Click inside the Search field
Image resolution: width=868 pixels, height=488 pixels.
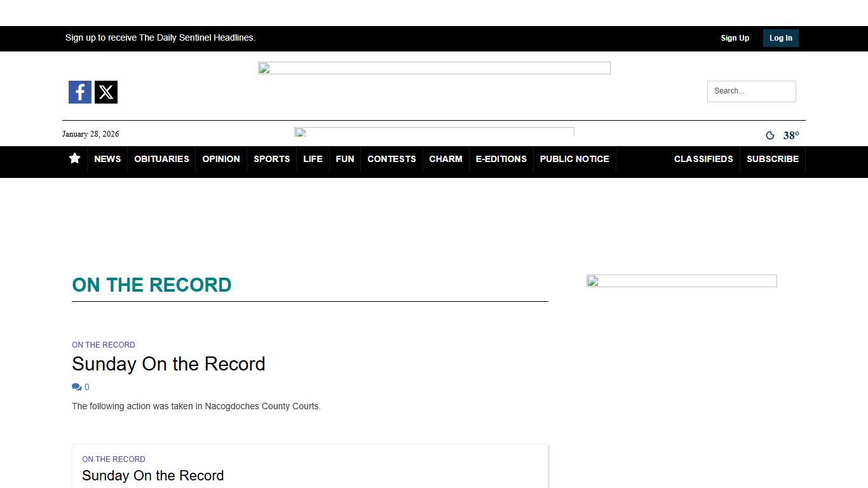click(751, 91)
